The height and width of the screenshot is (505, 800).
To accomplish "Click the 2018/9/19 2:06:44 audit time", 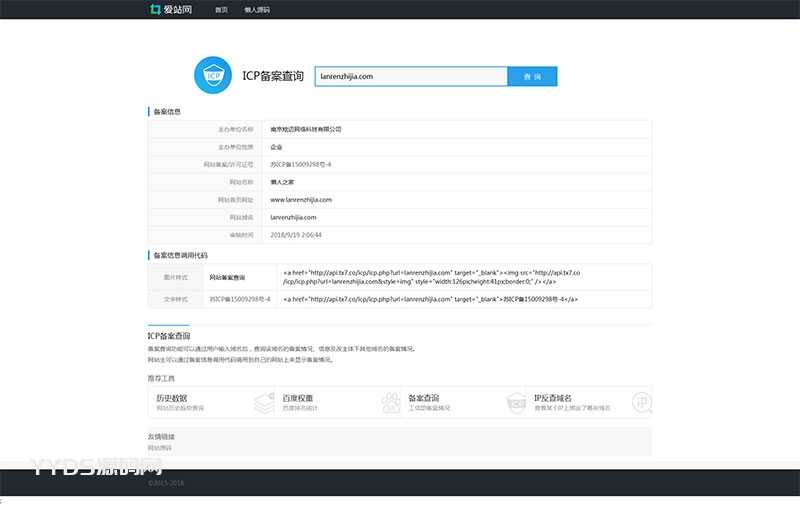I will pos(296,235).
